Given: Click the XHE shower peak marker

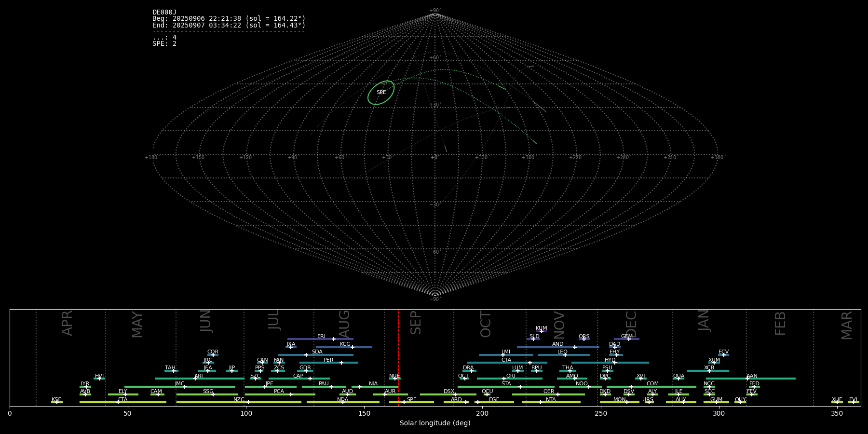Looking at the screenshot, I should [837, 402].
